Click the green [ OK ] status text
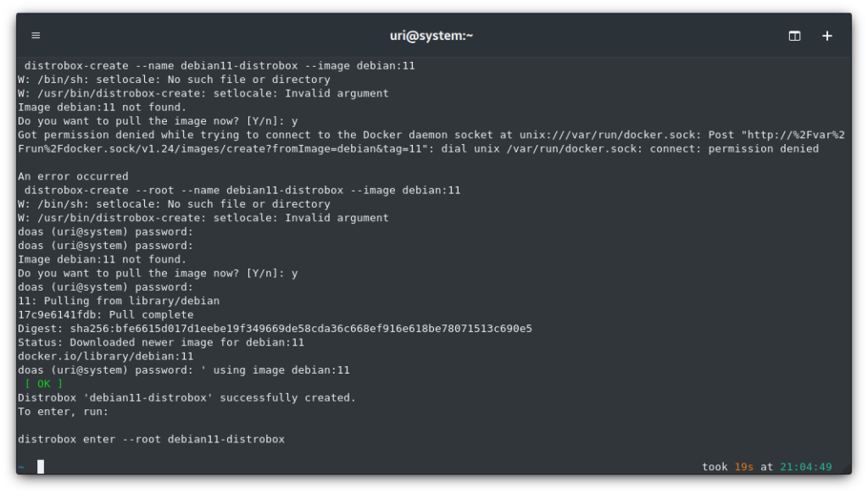The image size is (868, 494). (44, 383)
